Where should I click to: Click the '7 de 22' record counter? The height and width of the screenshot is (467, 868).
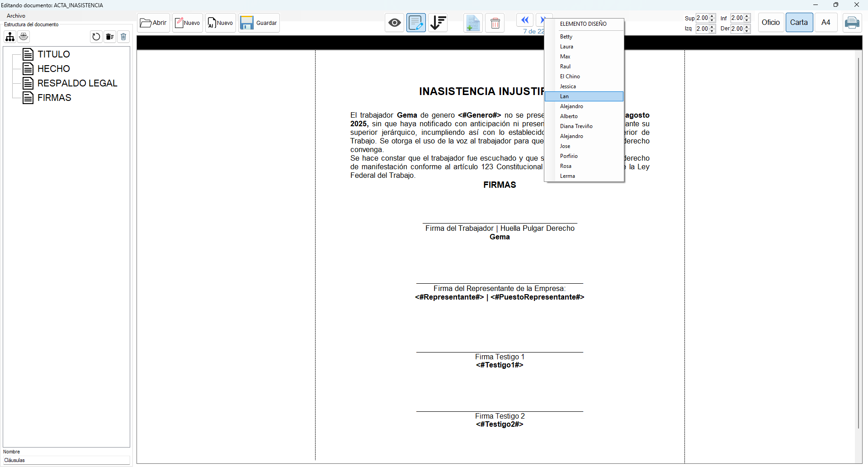[x=534, y=31]
